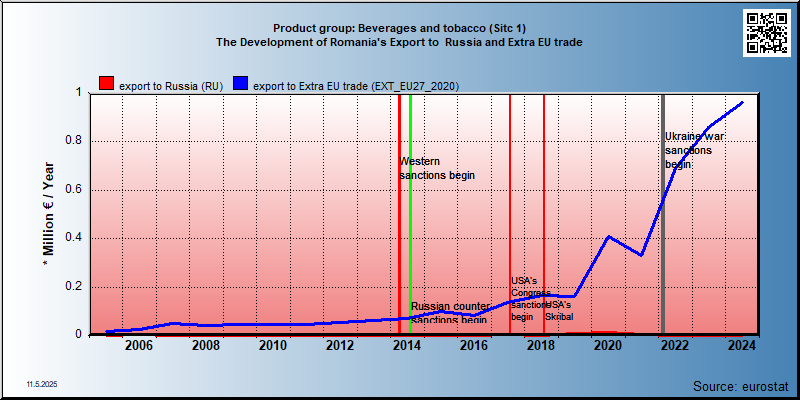Image resolution: width=800 pixels, height=400 pixels.
Task: Click the blue line's 2024 end point
Action: pos(742,103)
